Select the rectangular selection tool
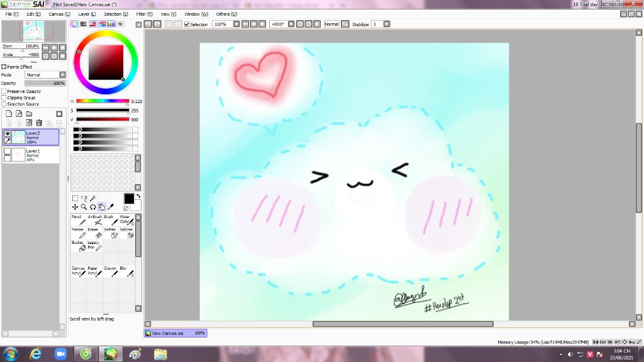The width and height of the screenshot is (644, 362). click(x=75, y=198)
